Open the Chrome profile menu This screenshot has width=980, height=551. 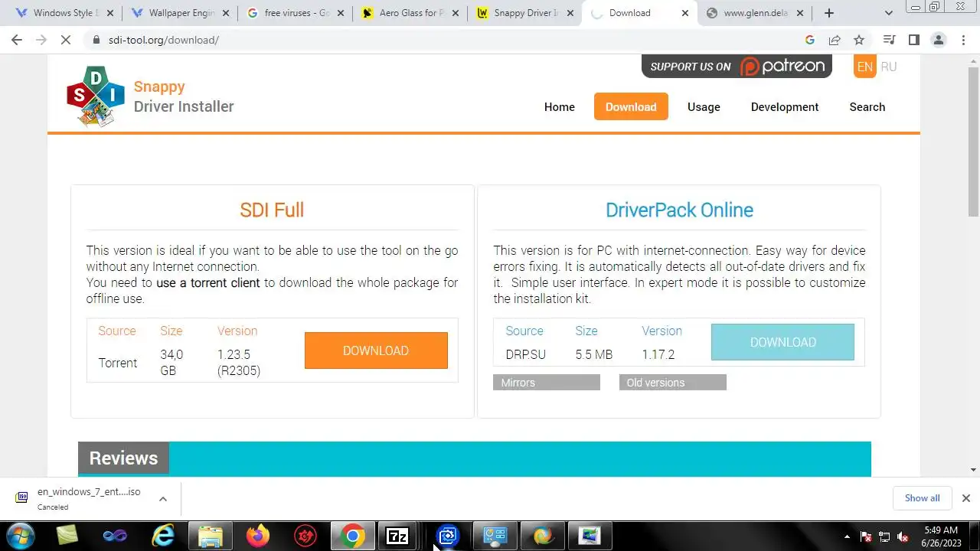[939, 40]
